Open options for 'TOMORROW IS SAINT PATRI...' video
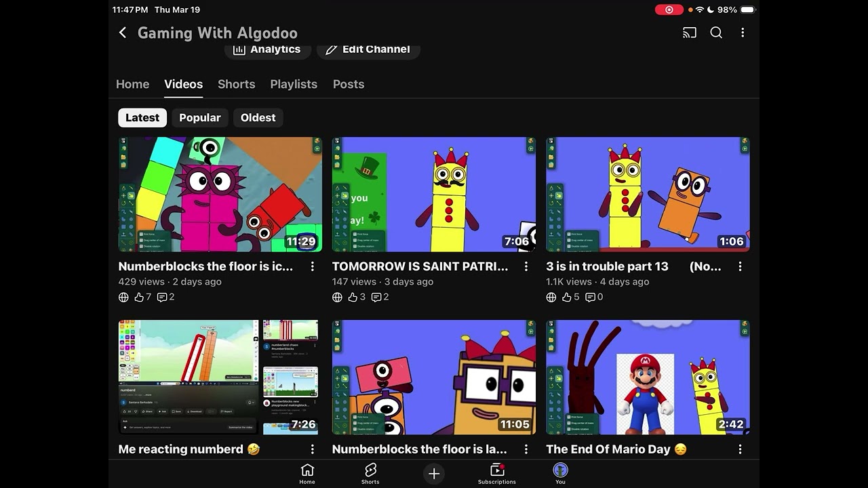This screenshot has width=868, height=488. click(526, 267)
